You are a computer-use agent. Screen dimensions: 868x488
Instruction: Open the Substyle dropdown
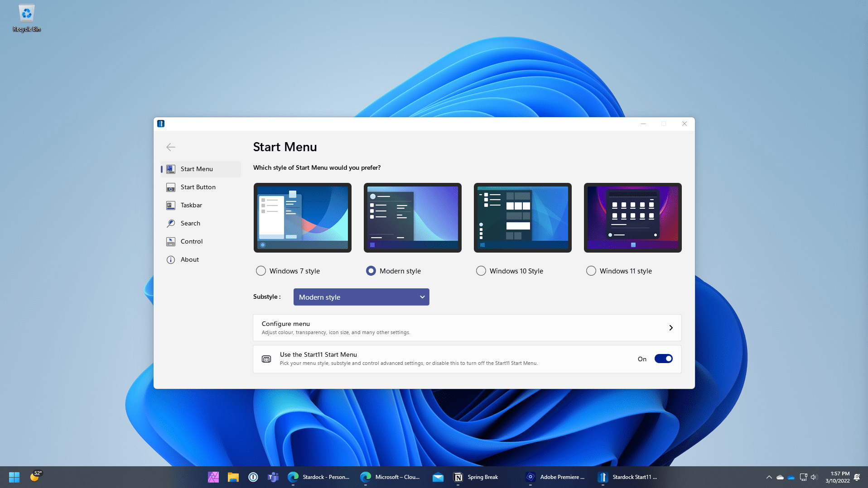[361, 297]
